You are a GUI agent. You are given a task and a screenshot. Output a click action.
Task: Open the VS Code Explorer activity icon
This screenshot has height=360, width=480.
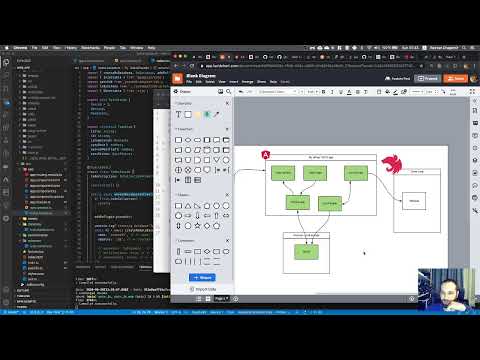tap(6, 62)
